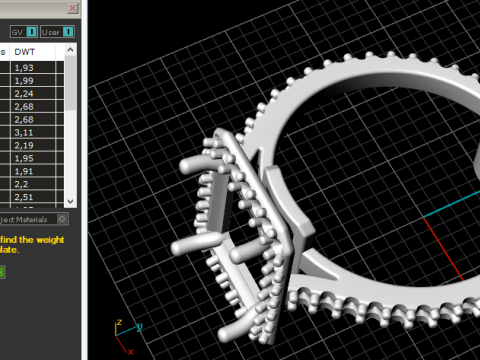Screen dimensions: 480x360
Task: Select the 1,99 DWT cell
Action: [32, 81]
